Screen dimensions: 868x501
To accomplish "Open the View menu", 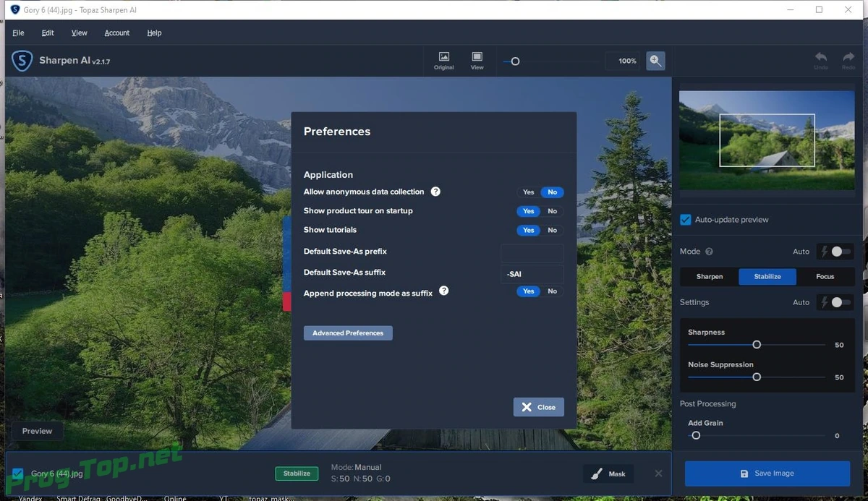I will (x=80, y=33).
